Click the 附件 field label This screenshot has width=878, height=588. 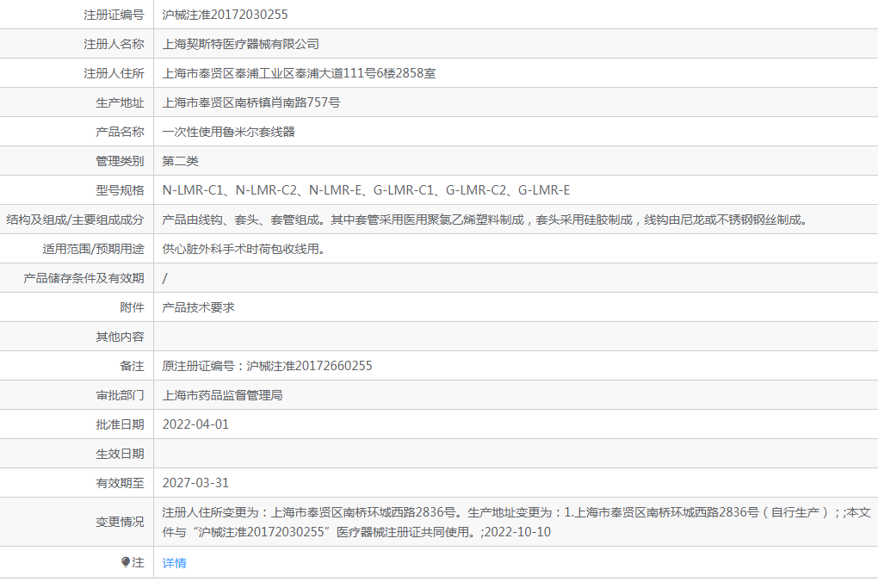pos(133,307)
